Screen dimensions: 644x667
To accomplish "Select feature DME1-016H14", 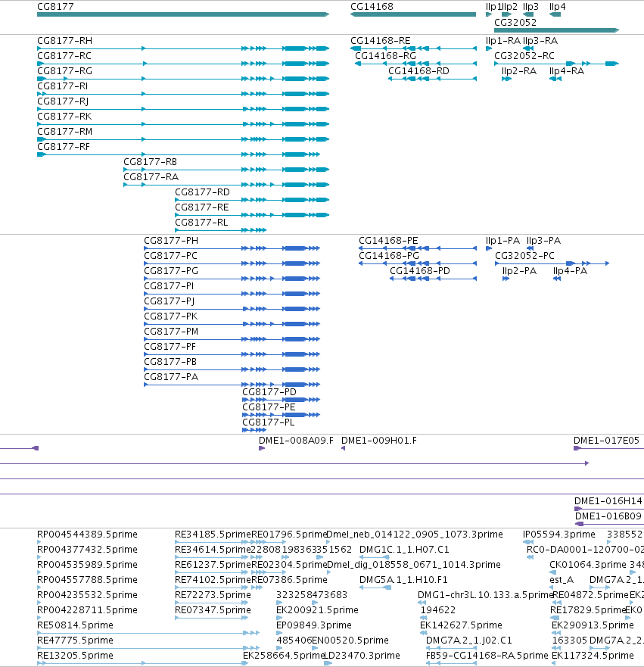I will click(x=609, y=509).
